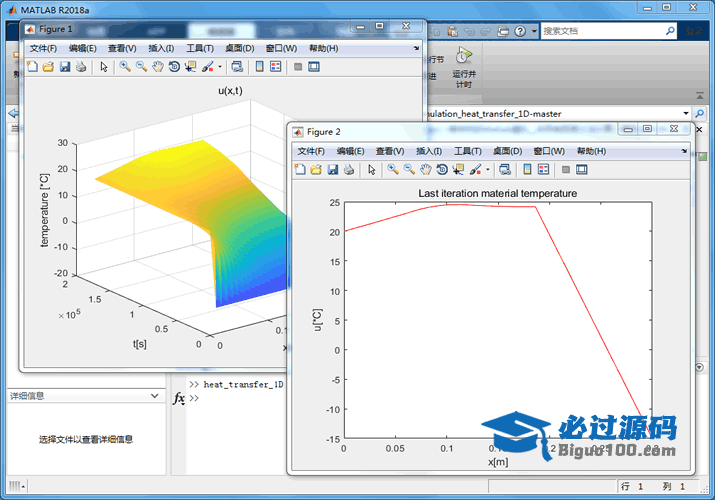
Task: Expand current folder path dropdown
Action: (x=686, y=114)
